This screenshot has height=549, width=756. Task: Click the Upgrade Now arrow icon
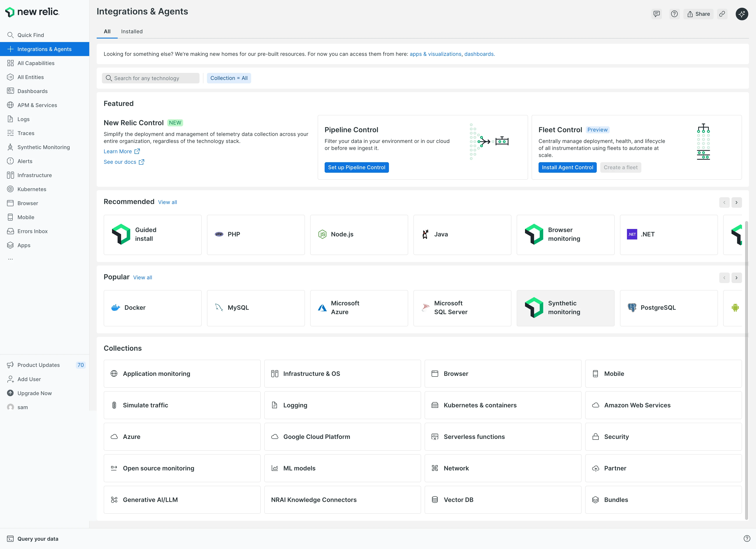(10, 393)
